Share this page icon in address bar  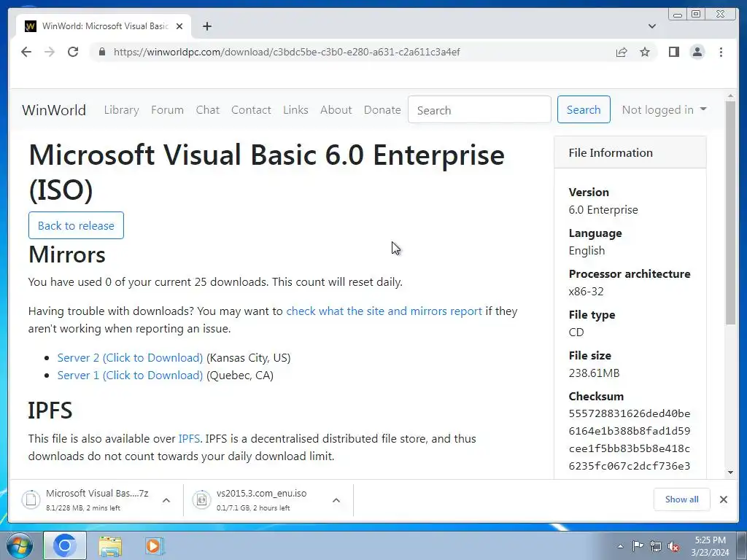pos(622,52)
